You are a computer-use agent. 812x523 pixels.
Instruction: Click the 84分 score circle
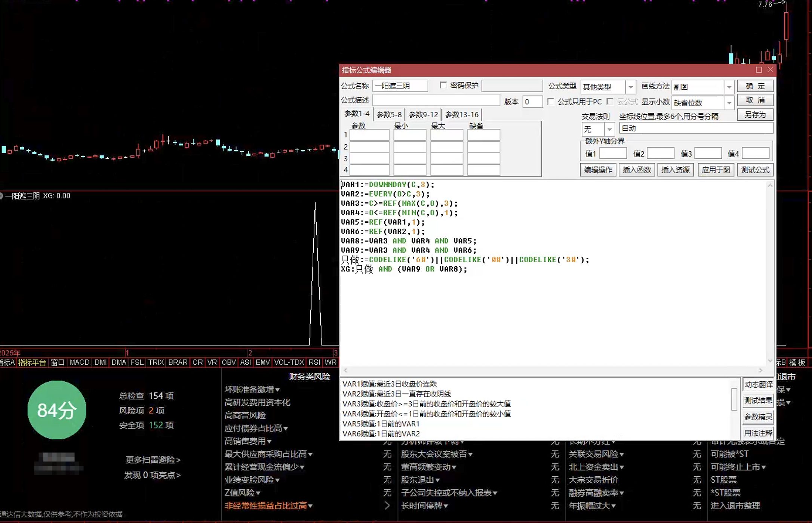coord(57,410)
